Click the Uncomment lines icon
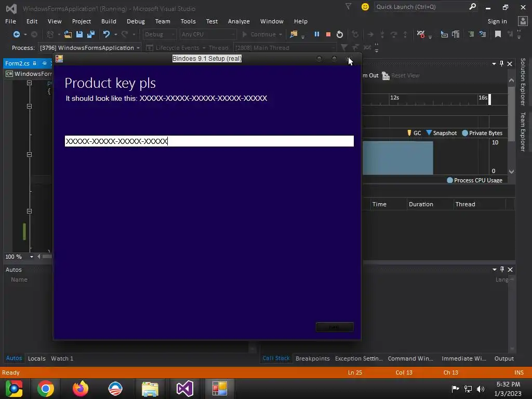Screen dimensions: 532x399 483,34
